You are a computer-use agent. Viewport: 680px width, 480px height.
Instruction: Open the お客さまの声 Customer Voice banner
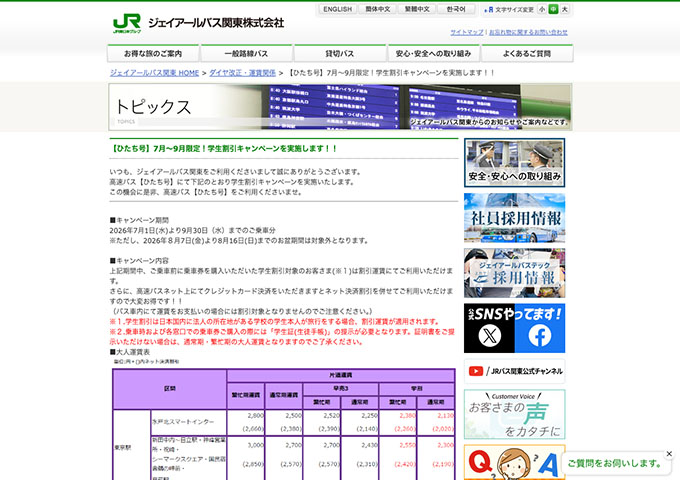[514, 414]
